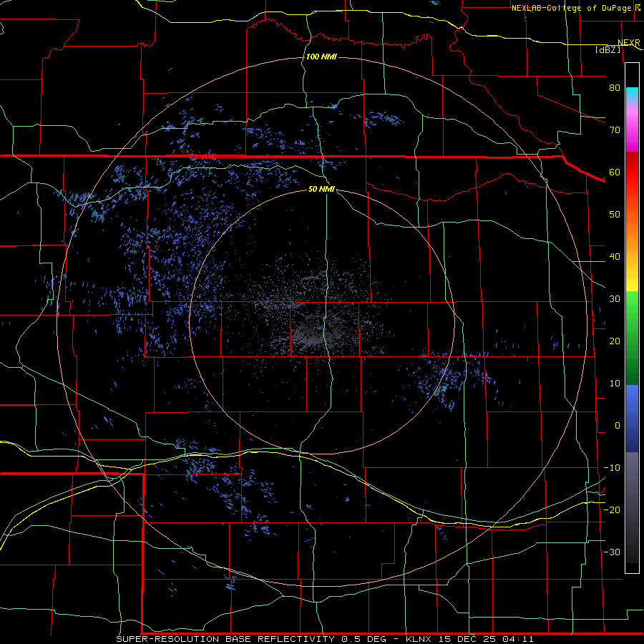Click the -30 value on the dBZ scale

[x=612, y=552]
